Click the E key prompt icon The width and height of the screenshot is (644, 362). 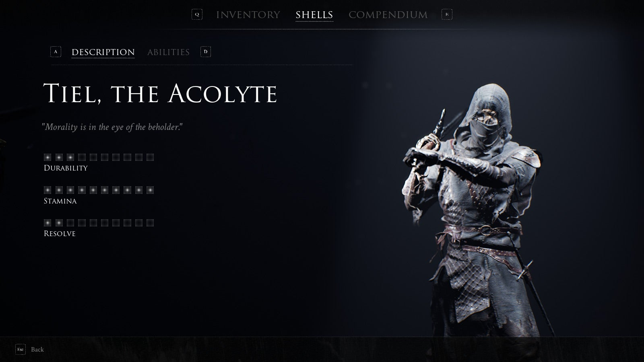pyautogui.click(x=447, y=14)
